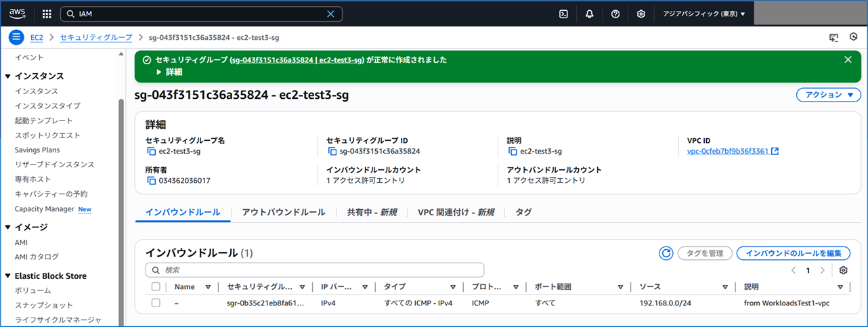This screenshot has width=868, height=327.
Task: Sort by ポート範囲 column
Action: tap(622, 287)
